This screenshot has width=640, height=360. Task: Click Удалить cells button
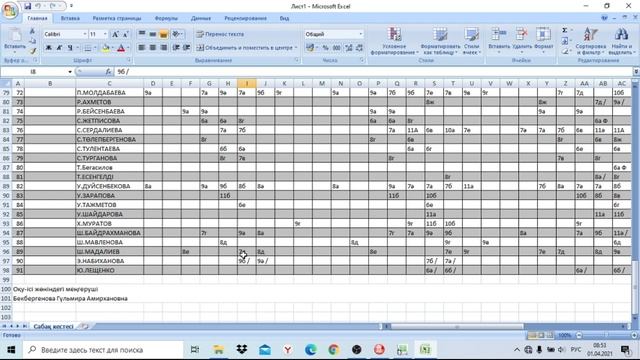(522, 40)
